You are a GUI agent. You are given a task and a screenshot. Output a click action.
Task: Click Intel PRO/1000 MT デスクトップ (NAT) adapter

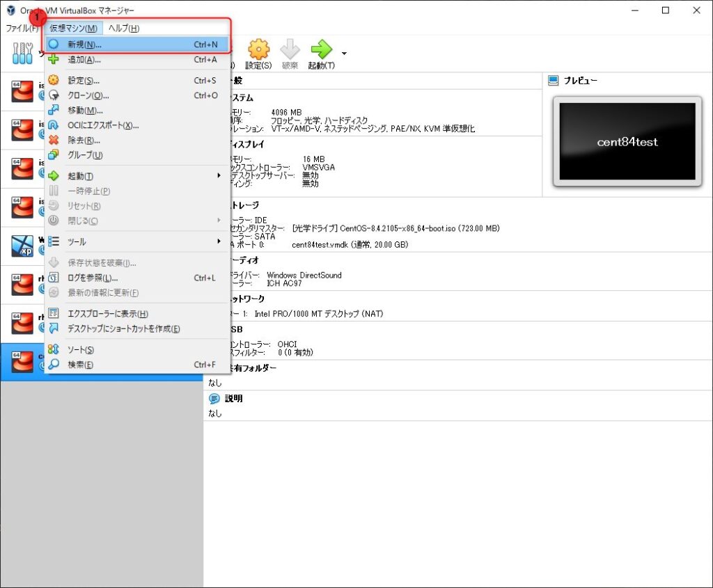coord(318,314)
